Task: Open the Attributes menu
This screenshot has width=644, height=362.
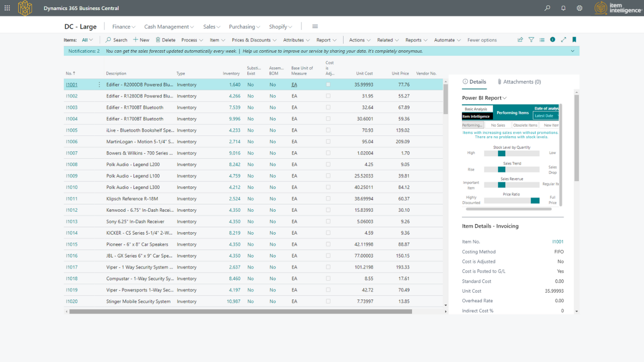Action: [x=297, y=40]
